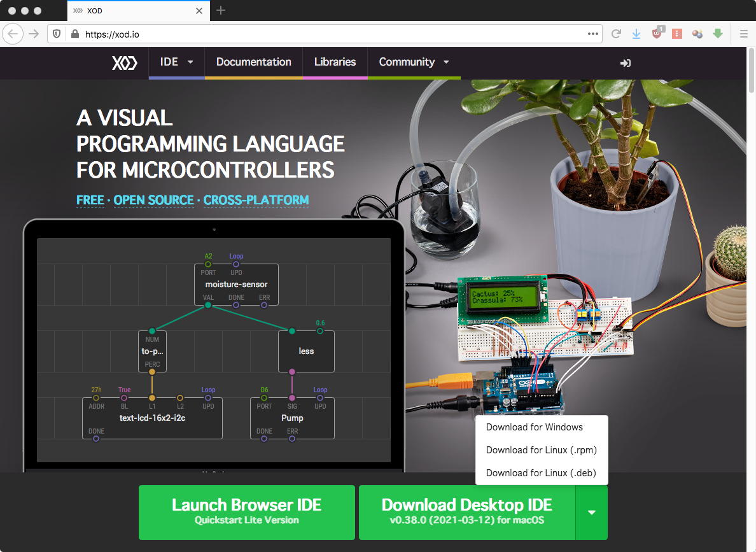
Task: Expand the IDE navigation dropdown
Action: pyautogui.click(x=176, y=62)
